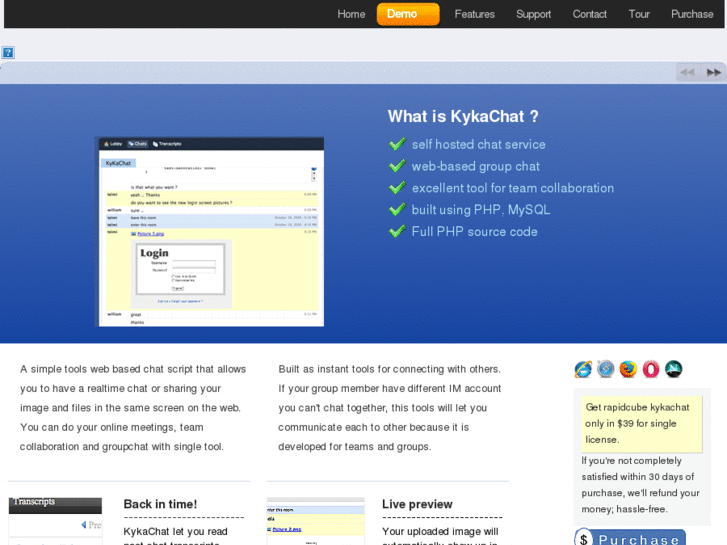Click the Netscape browser icon

pyautogui.click(x=674, y=369)
